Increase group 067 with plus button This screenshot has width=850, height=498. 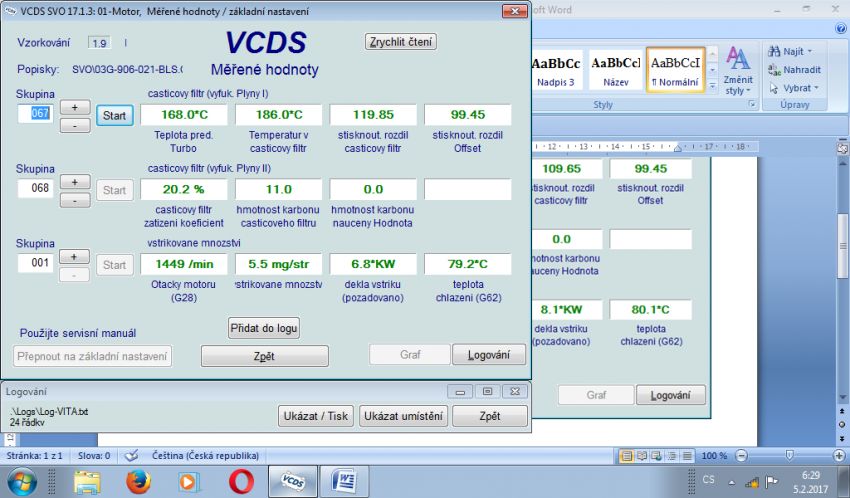tap(75, 107)
